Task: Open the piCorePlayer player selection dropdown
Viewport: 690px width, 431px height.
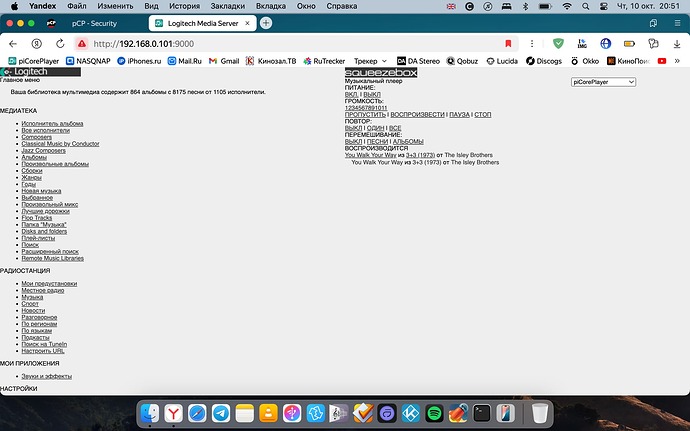Action: [603, 82]
